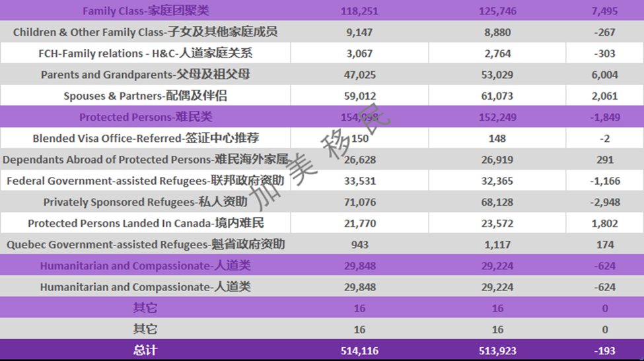Click the cell showing 3,067

tap(359, 53)
